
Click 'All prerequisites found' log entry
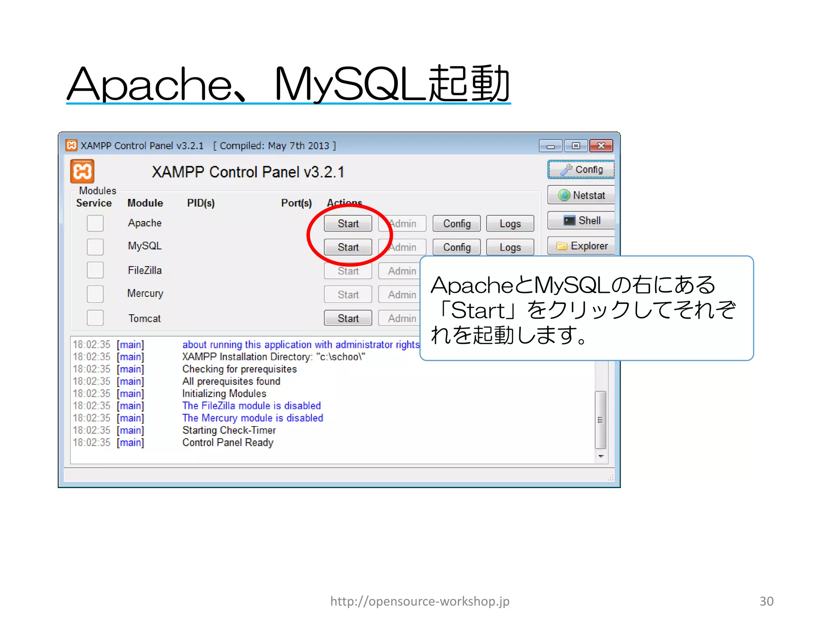(x=231, y=381)
